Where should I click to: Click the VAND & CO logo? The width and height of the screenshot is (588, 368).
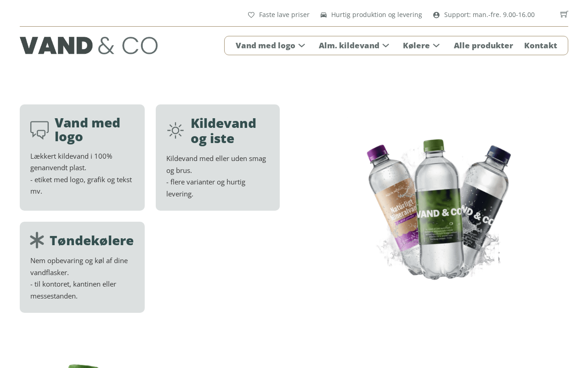tap(89, 46)
